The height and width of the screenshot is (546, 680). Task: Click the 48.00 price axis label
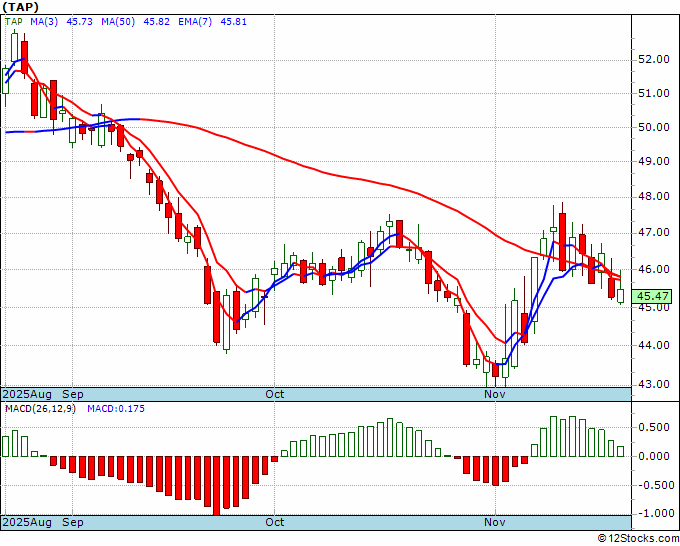click(654, 196)
